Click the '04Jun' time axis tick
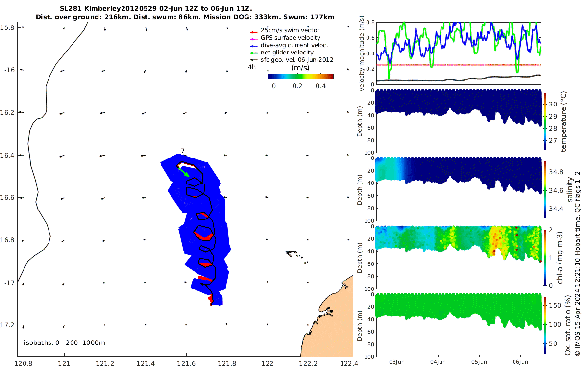588x368 pixels. pos(438,362)
